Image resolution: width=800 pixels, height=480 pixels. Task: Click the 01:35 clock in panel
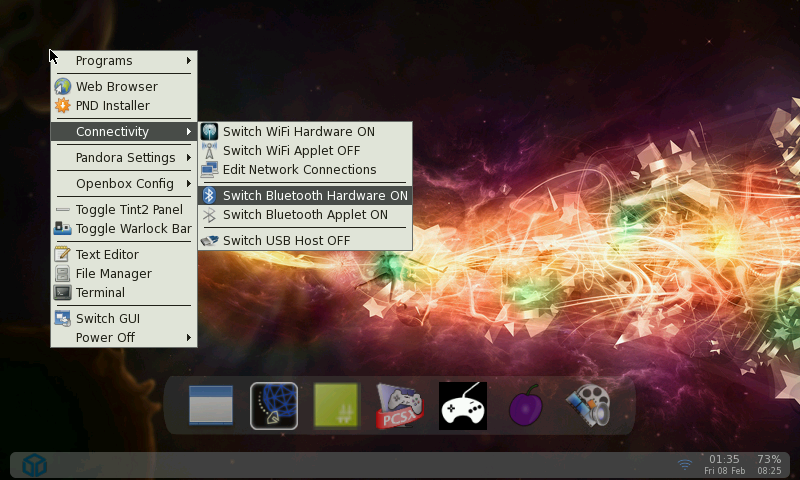click(x=724, y=459)
